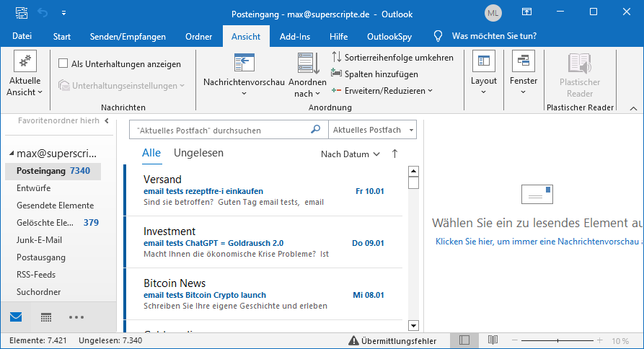Reverse sort order via Sortierreihenfolge umkehren
This screenshot has width=644, height=349.
(392, 58)
